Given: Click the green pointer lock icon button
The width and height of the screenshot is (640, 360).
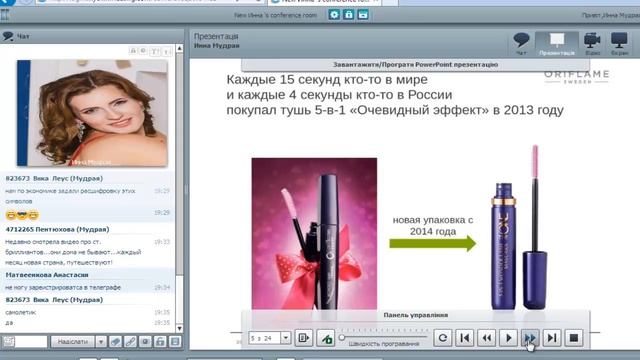Looking at the screenshot, I should click(326, 338).
